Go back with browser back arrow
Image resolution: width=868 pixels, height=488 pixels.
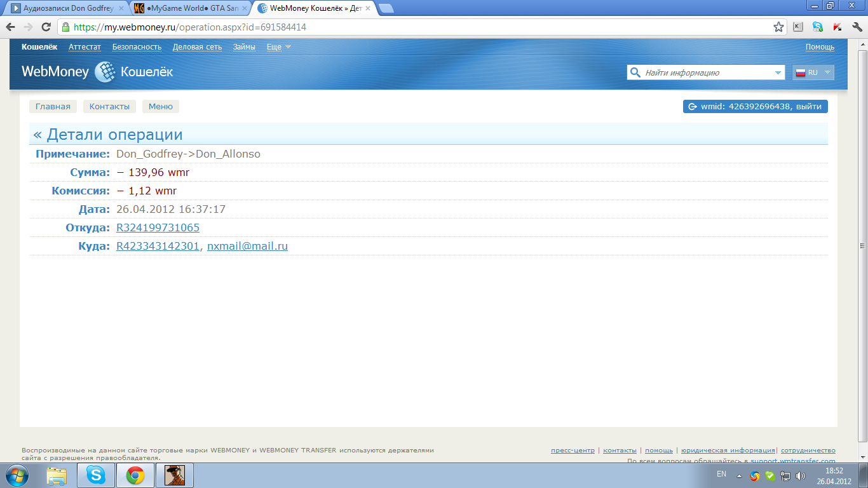[10, 27]
